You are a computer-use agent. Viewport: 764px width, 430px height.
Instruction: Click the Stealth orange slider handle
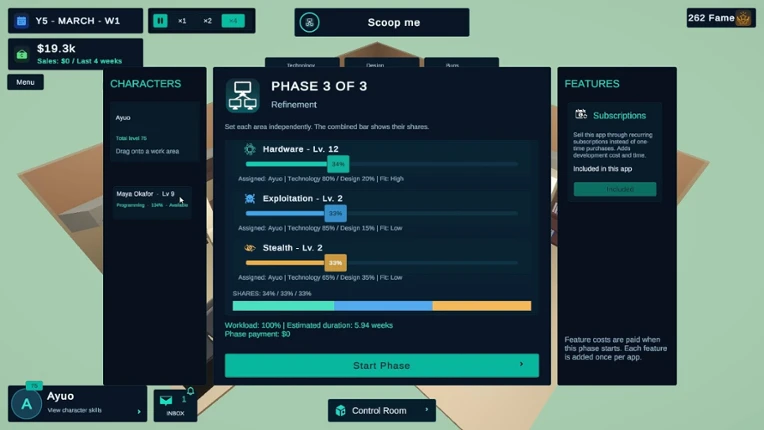pyautogui.click(x=335, y=263)
